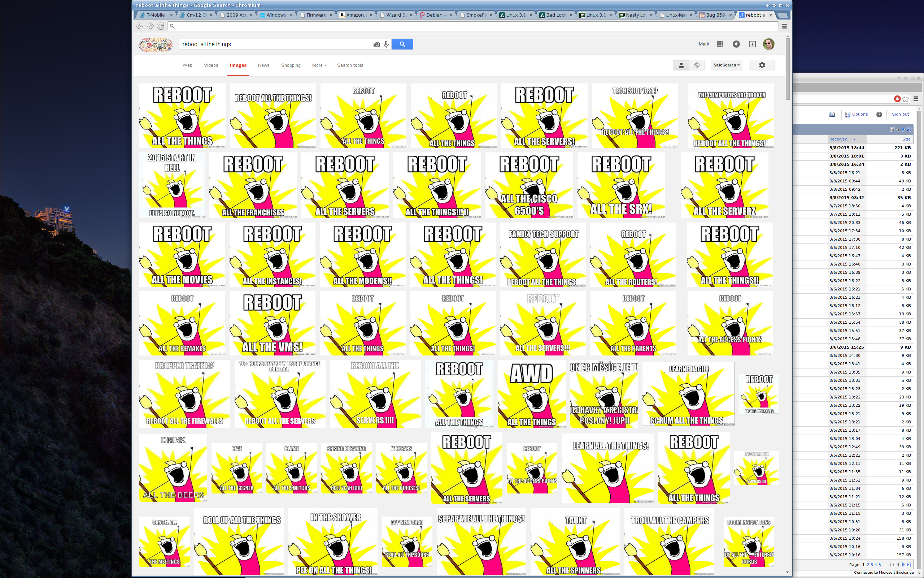Go to page 5 of mail list

click(880, 565)
